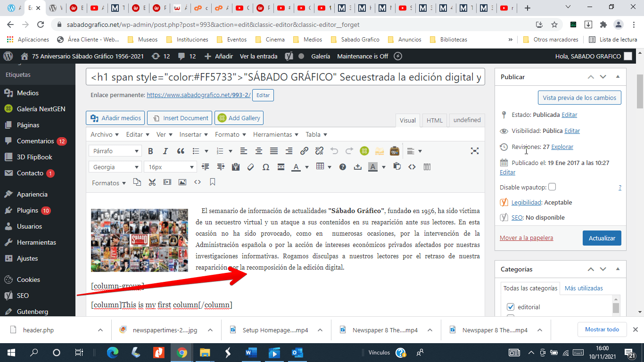Viewport: 644px width, 362px height.
Task: Decrease paragraph indent
Action: [205, 167]
